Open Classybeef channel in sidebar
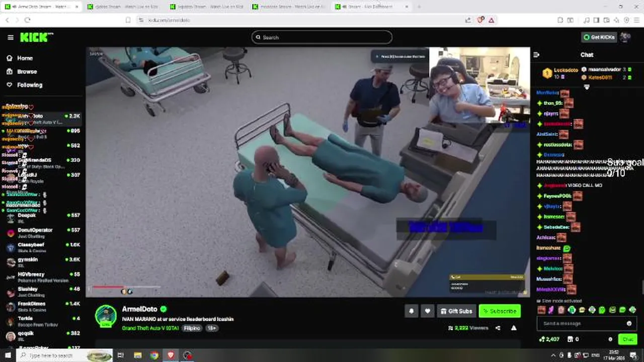 43,247
